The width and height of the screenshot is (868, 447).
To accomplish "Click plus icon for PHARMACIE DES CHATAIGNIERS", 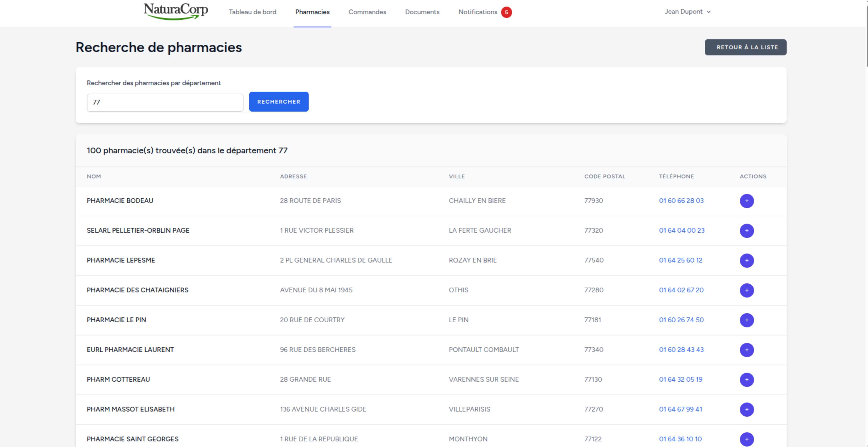I will tap(746, 290).
